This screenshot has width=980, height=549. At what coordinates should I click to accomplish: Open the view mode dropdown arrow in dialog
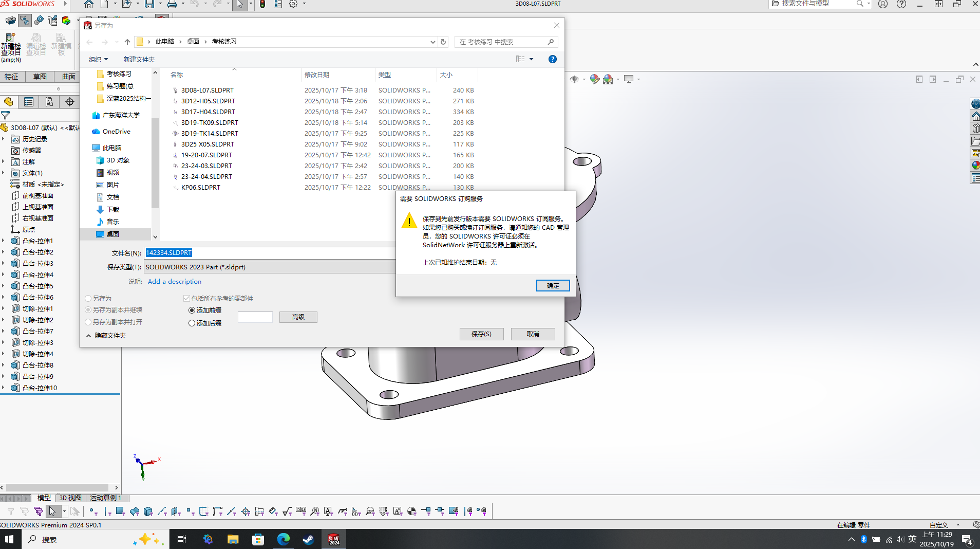(x=532, y=59)
